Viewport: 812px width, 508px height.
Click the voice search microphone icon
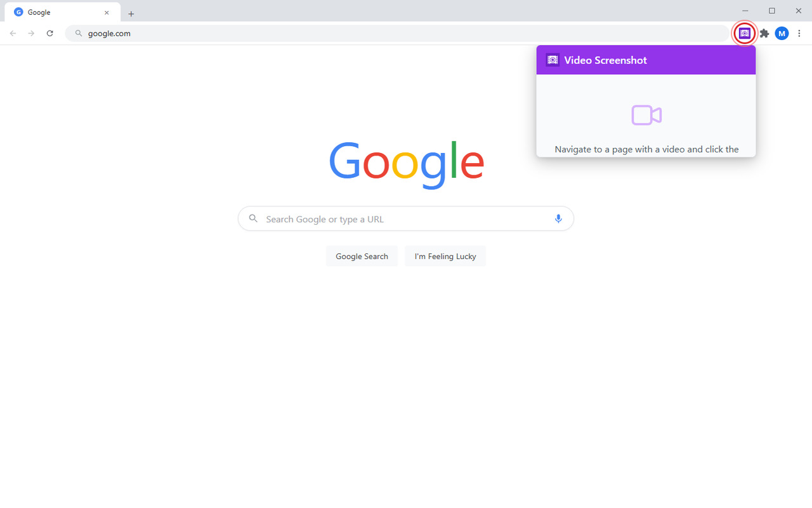point(558,218)
